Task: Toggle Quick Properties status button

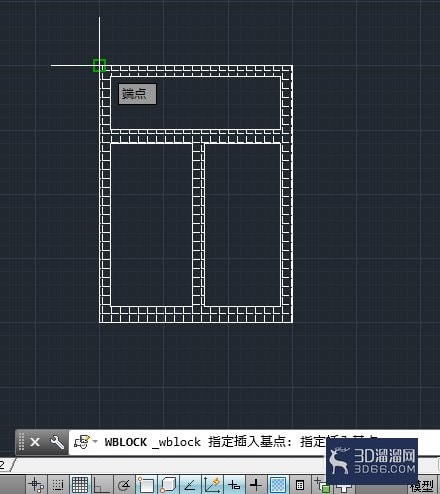Action: (x=300, y=485)
